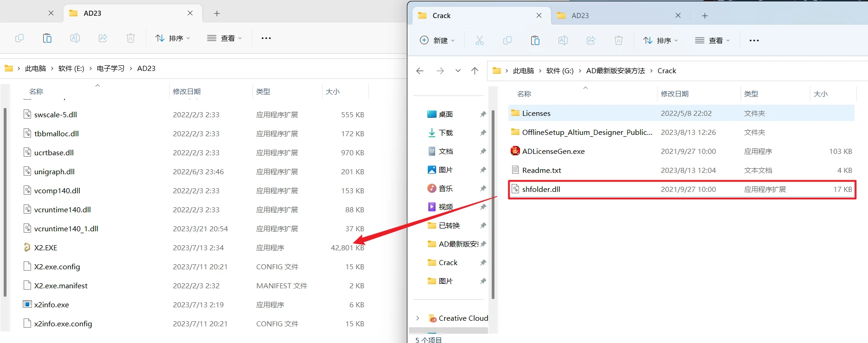This screenshot has height=343, width=868.
Task: Add a new tab in Crack window
Action: (704, 15)
